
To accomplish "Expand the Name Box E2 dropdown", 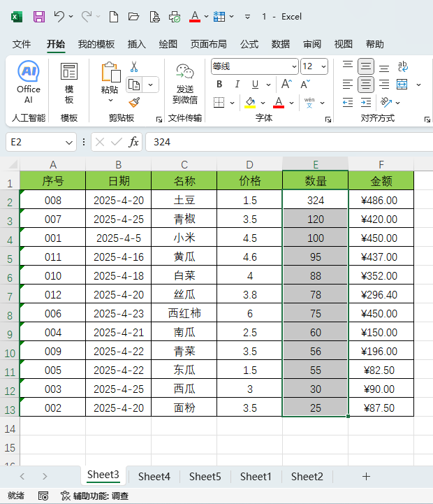I will (x=68, y=143).
